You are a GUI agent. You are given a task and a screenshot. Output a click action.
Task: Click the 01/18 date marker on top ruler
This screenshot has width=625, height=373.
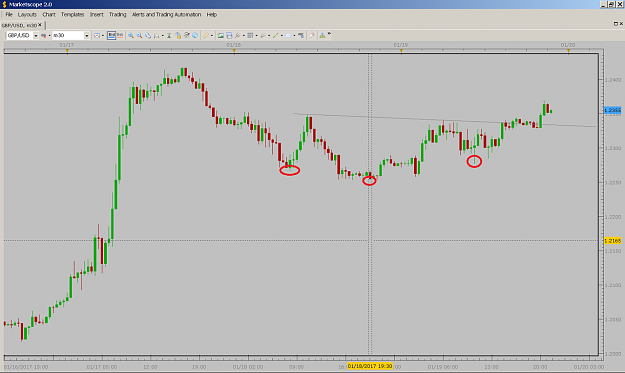(x=234, y=45)
